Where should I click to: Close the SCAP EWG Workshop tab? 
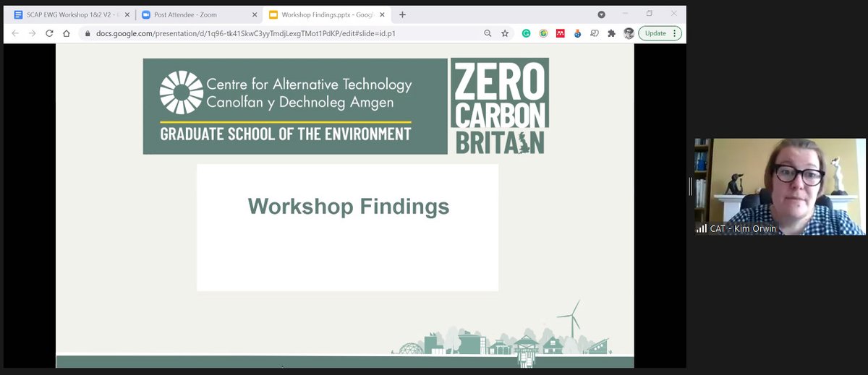click(127, 14)
